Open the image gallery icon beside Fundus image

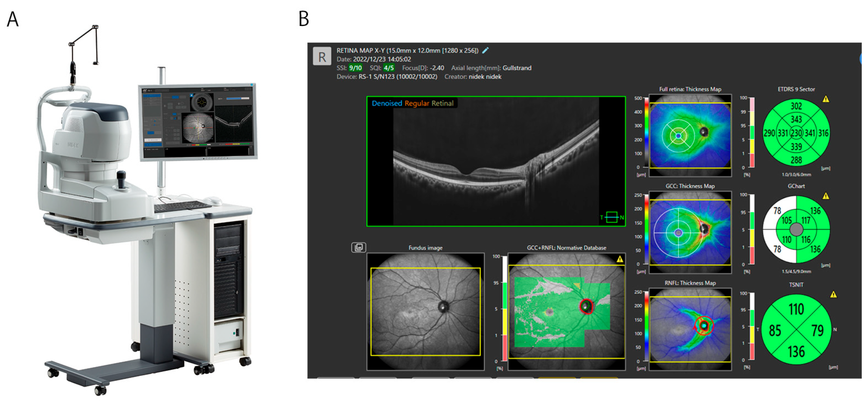tap(359, 247)
